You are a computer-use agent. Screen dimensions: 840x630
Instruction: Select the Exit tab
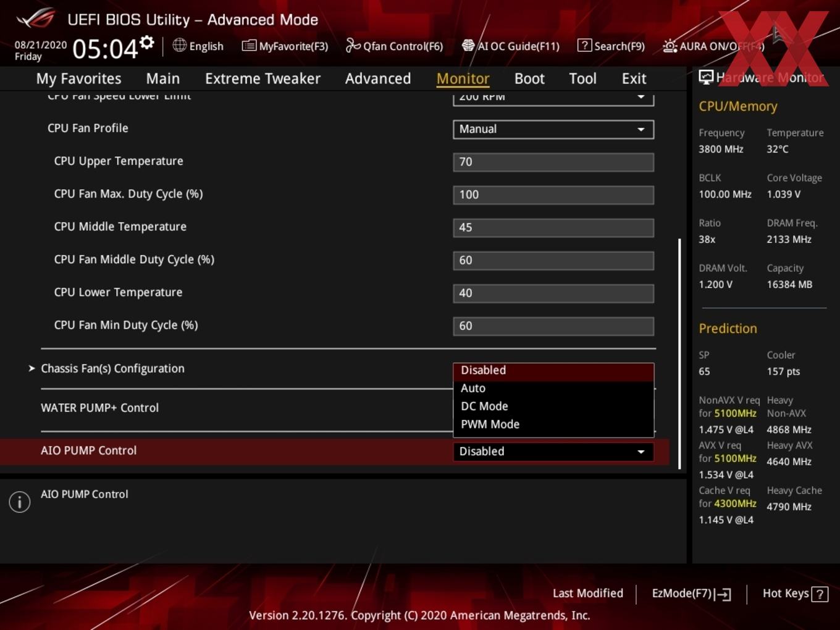coord(634,78)
